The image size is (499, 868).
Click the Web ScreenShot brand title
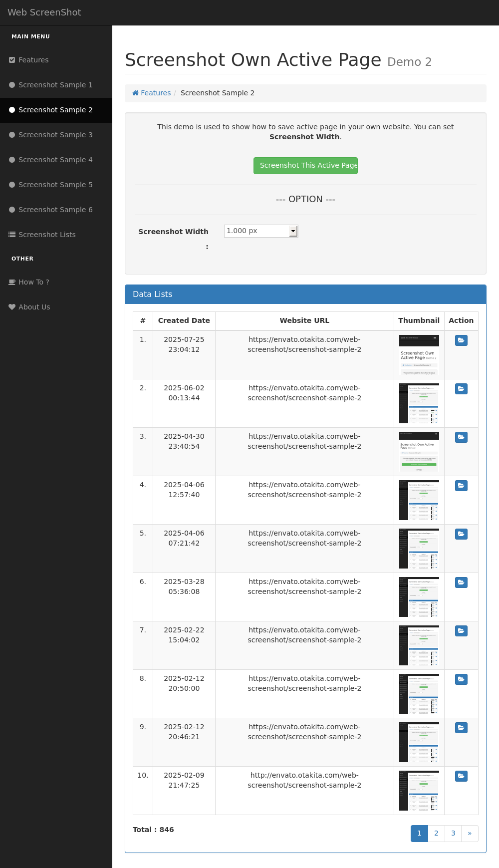coord(44,12)
